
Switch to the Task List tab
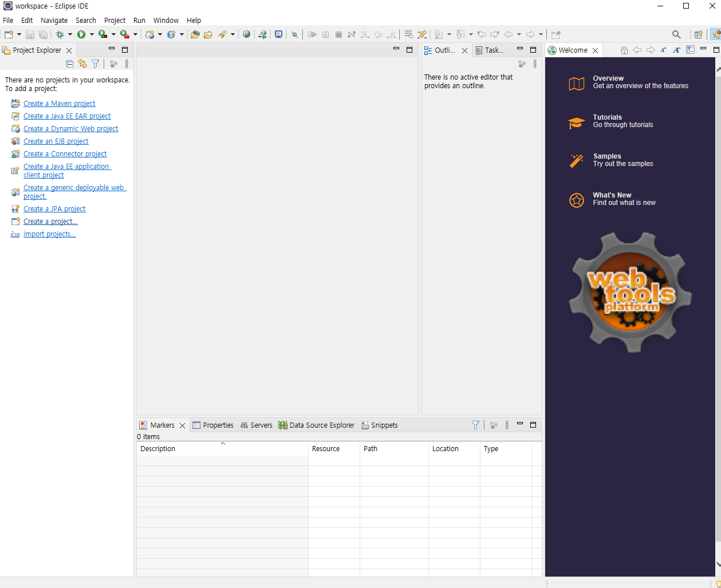click(x=490, y=50)
